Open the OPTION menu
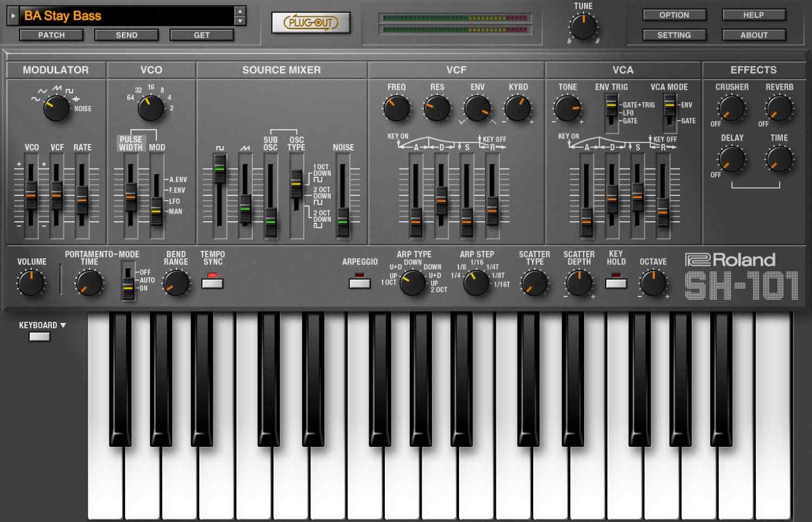 [x=674, y=15]
